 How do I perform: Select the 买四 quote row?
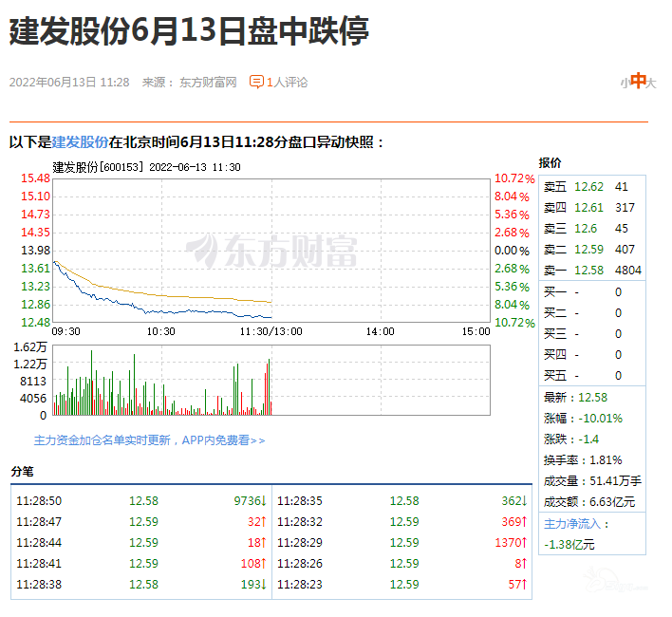tap(592, 355)
